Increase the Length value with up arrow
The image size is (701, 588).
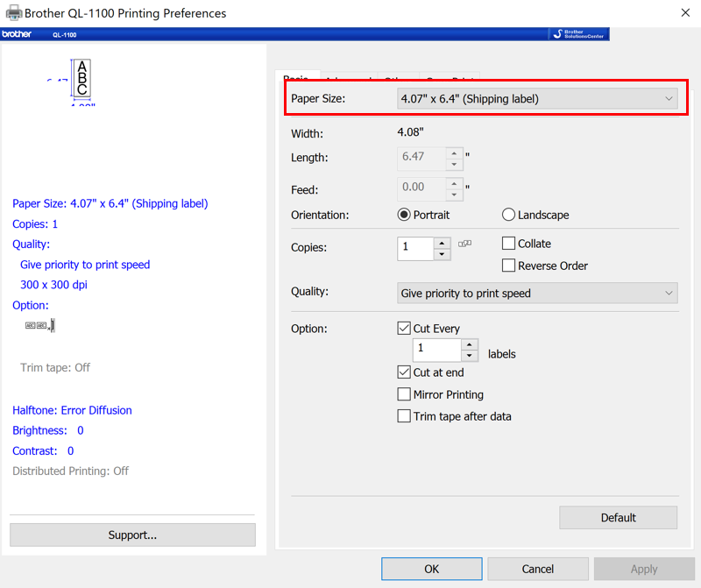(454, 153)
